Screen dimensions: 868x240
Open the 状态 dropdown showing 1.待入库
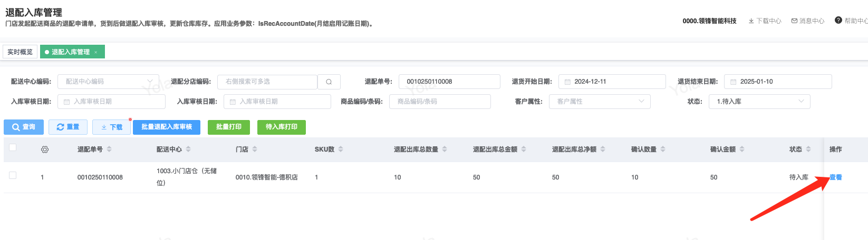click(759, 102)
